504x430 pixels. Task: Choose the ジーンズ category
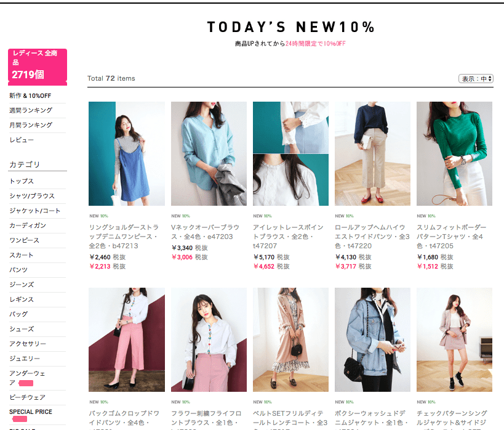22,285
